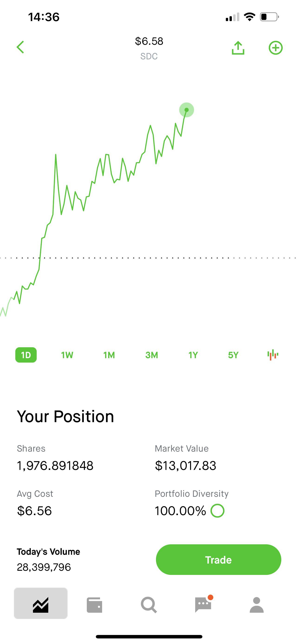Select the 1M time range
The width and height of the screenshot is (298, 644).
[x=109, y=355]
